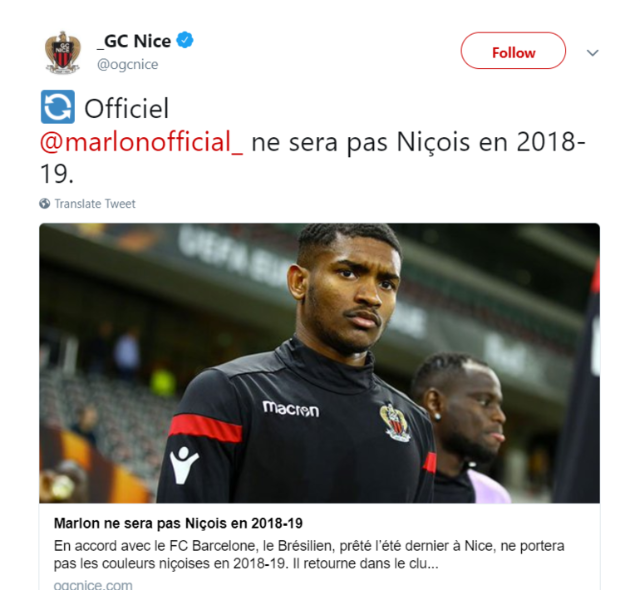
Task: Click the white macron figure logo on sleeve
Action: 183,465
